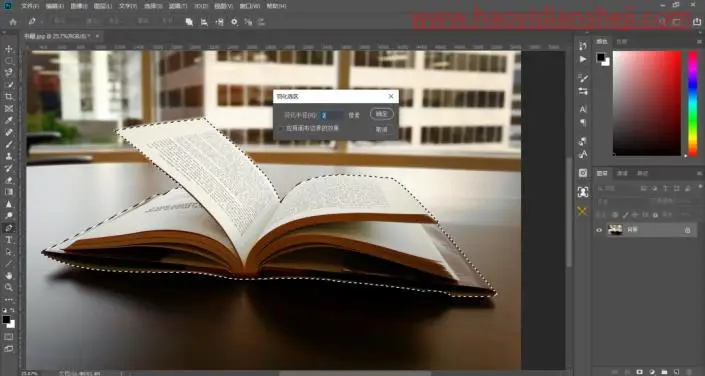Confirm the feather dialog with OK
Image resolution: width=705 pixels, height=376 pixels.
coord(382,114)
